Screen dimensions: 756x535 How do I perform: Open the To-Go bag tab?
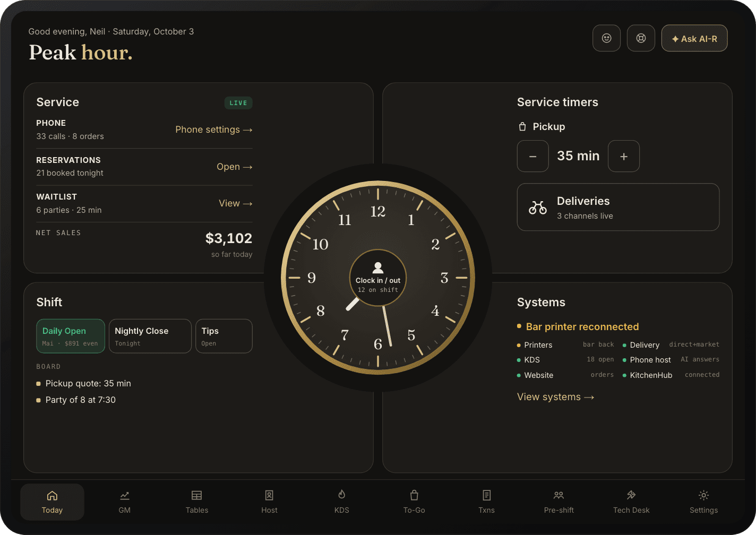pyautogui.click(x=414, y=502)
